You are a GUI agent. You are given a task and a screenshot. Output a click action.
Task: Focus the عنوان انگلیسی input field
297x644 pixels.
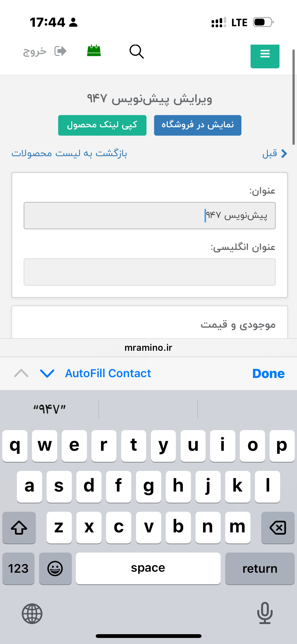tap(149, 272)
